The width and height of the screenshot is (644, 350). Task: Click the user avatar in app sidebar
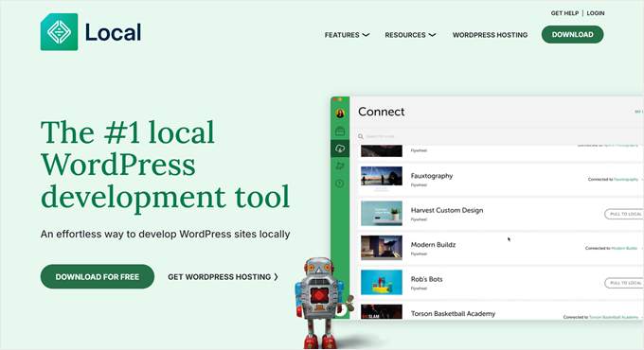click(x=340, y=114)
